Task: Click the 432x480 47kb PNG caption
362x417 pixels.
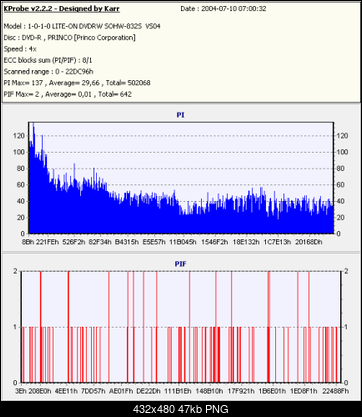Action: (x=180, y=409)
